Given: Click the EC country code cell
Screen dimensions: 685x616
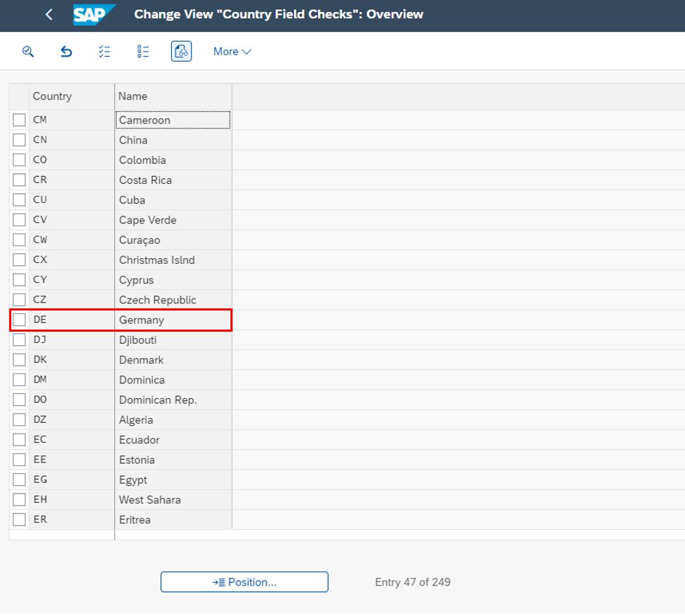Looking at the screenshot, I should pyautogui.click(x=71, y=440).
